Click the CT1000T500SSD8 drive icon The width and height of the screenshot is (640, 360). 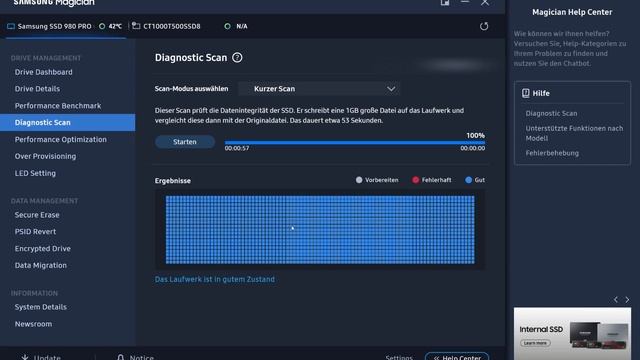(x=136, y=26)
